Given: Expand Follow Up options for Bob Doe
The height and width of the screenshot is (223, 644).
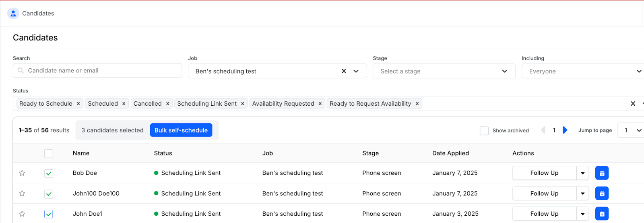Looking at the screenshot, I should coord(583,173).
